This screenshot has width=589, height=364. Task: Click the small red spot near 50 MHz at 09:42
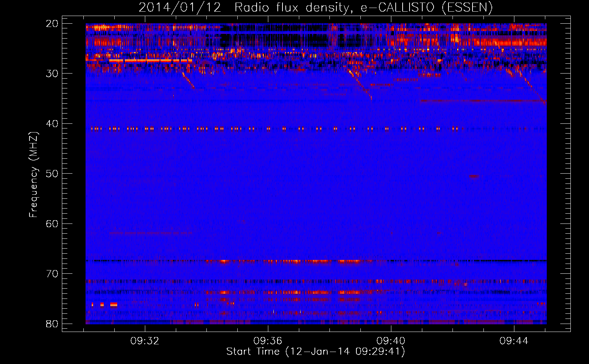point(474,176)
